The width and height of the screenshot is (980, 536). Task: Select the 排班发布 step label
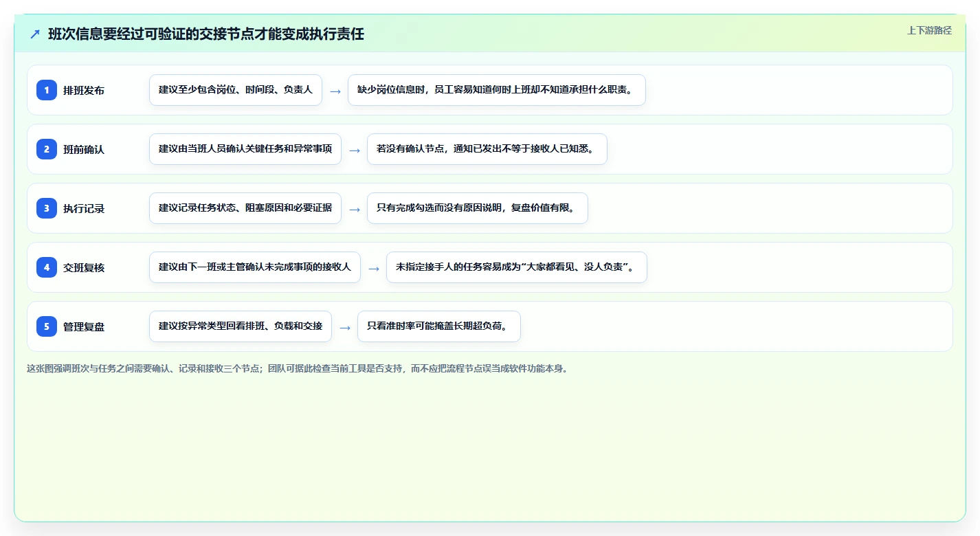84,90
